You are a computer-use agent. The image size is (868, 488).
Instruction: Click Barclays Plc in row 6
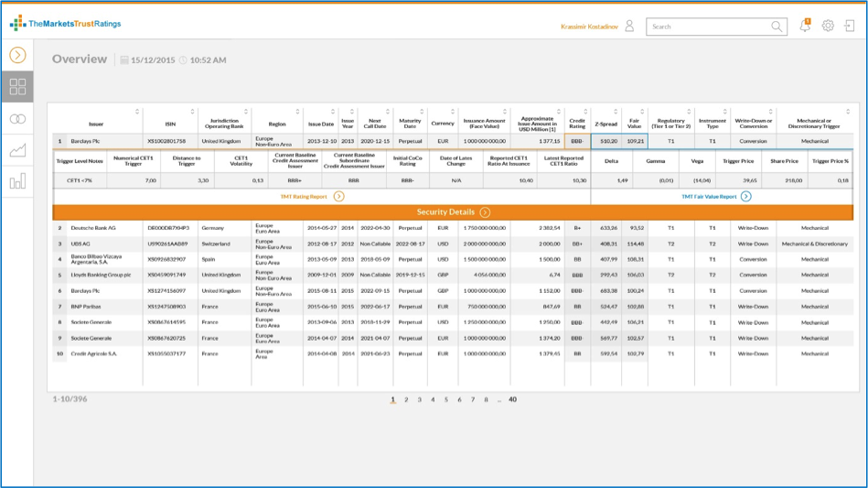[x=85, y=291]
